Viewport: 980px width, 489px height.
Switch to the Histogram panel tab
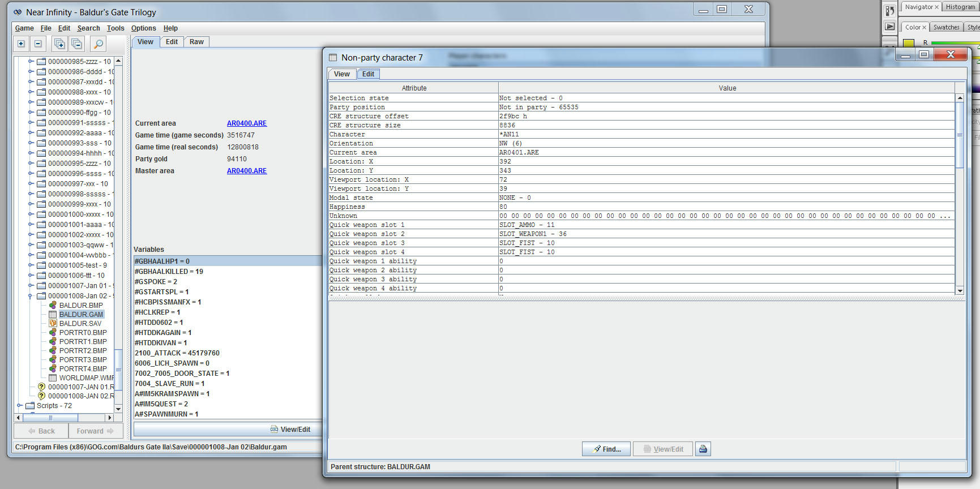[961, 7]
